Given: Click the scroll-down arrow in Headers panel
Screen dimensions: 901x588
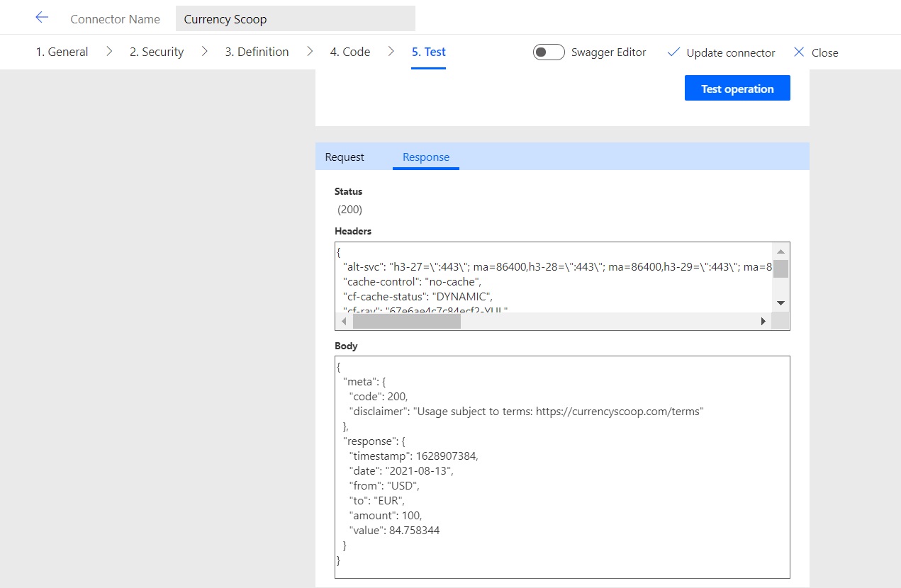Looking at the screenshot, I should pyautogui.click(x=780, y=303).
